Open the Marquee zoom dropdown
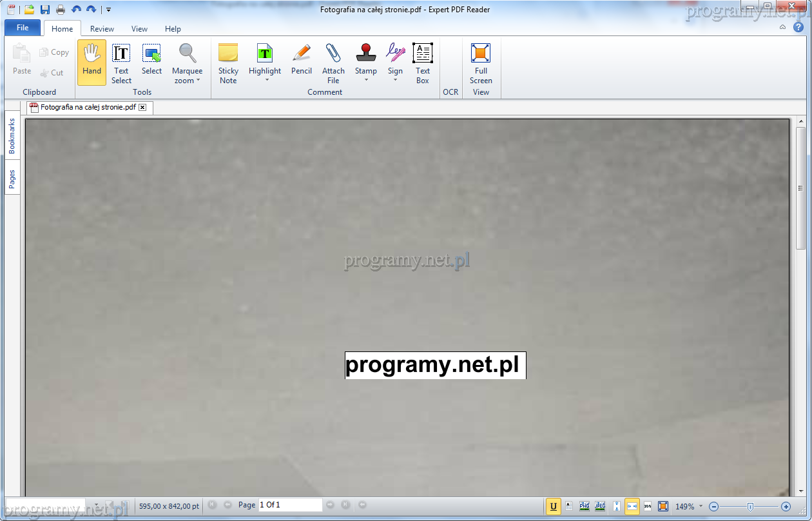The height and width of the screenshot is (521, 812). pos(198,81)
